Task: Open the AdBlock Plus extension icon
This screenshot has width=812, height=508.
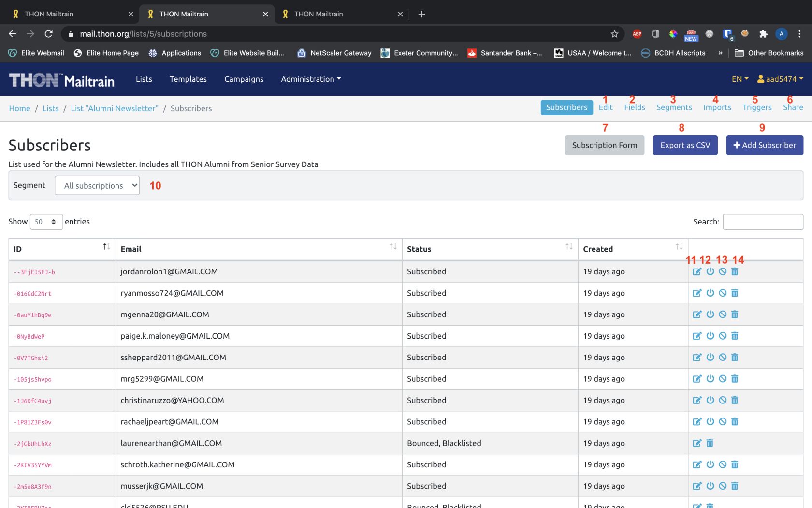Action: [x=637, y=34]
